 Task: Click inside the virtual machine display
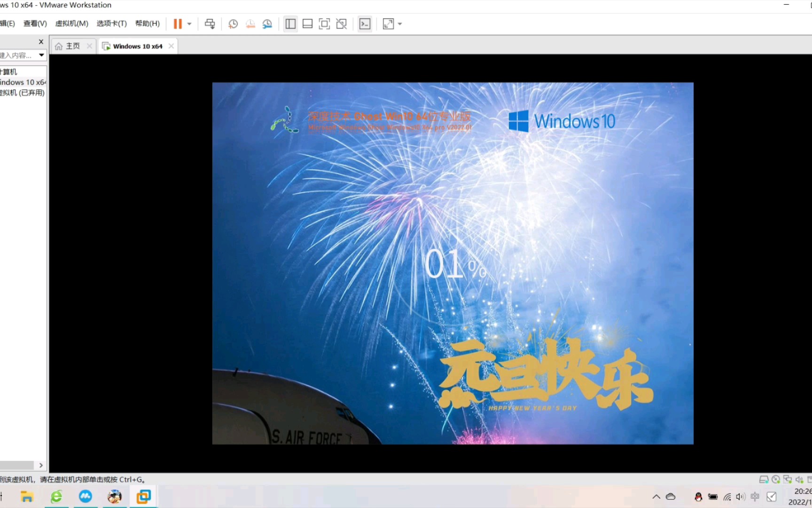[453, 263]
